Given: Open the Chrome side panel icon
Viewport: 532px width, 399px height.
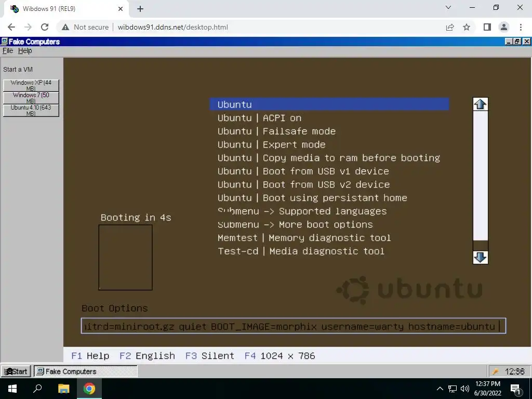Looking at the screenshot, I should (x=487, y=27).
